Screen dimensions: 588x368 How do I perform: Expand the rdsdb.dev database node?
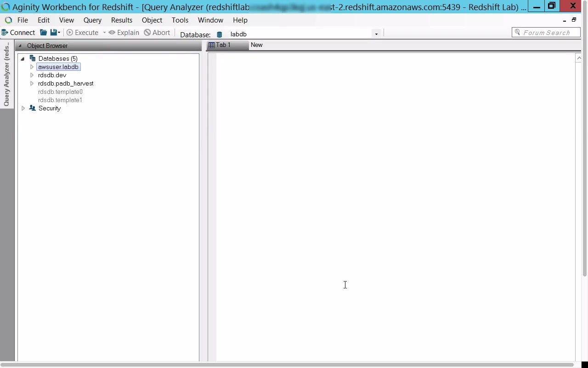coord(32,75)
